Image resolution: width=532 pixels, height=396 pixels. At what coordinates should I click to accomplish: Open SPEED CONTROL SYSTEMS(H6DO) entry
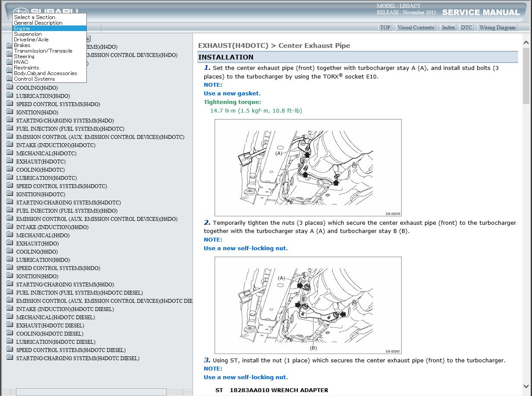[58, 268]
